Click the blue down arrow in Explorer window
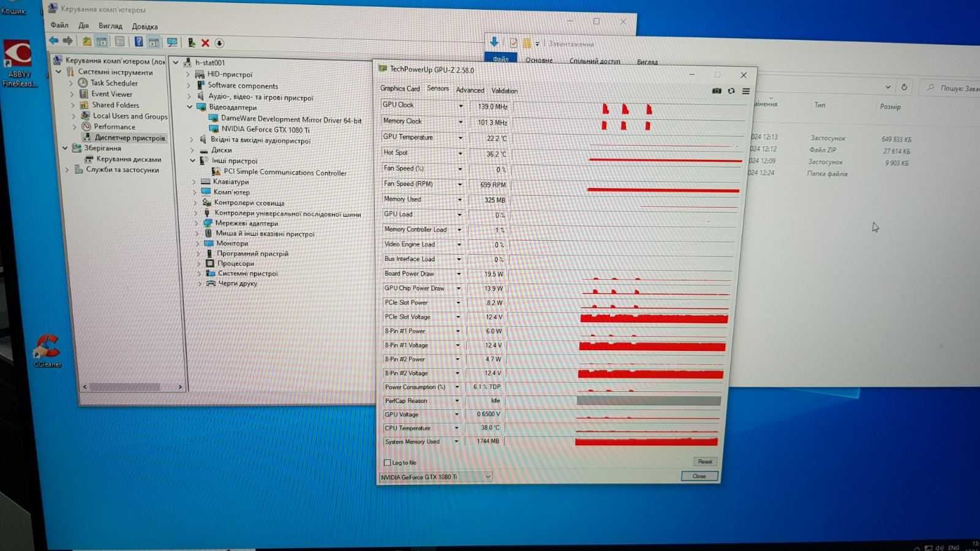980x551 pixels. click(x=494, y=42)
